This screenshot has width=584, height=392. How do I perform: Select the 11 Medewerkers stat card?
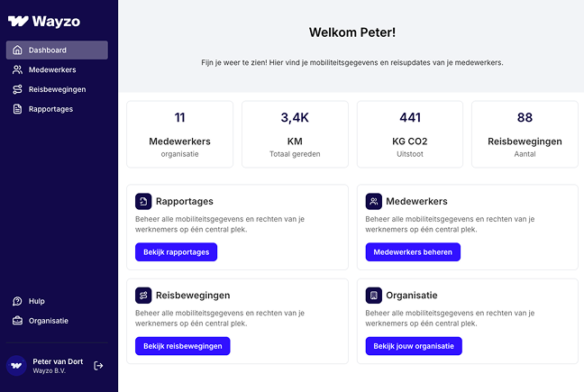coord(179,133)
